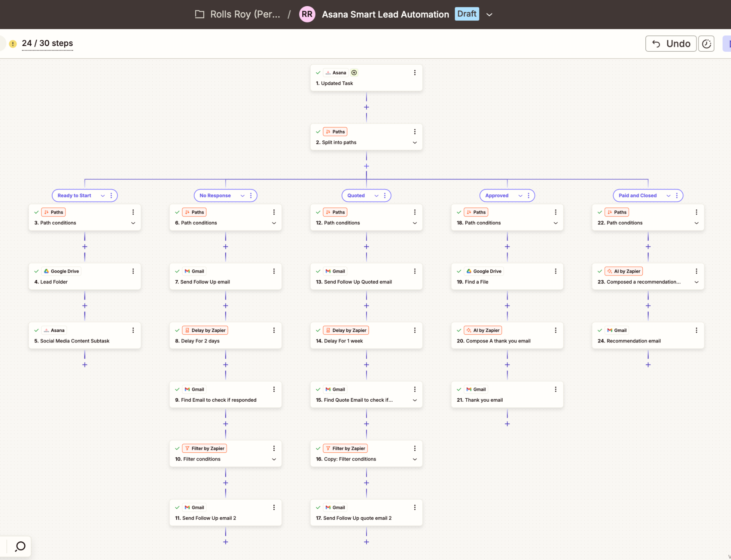Expand step 22 Path conditions chevron

696,223
